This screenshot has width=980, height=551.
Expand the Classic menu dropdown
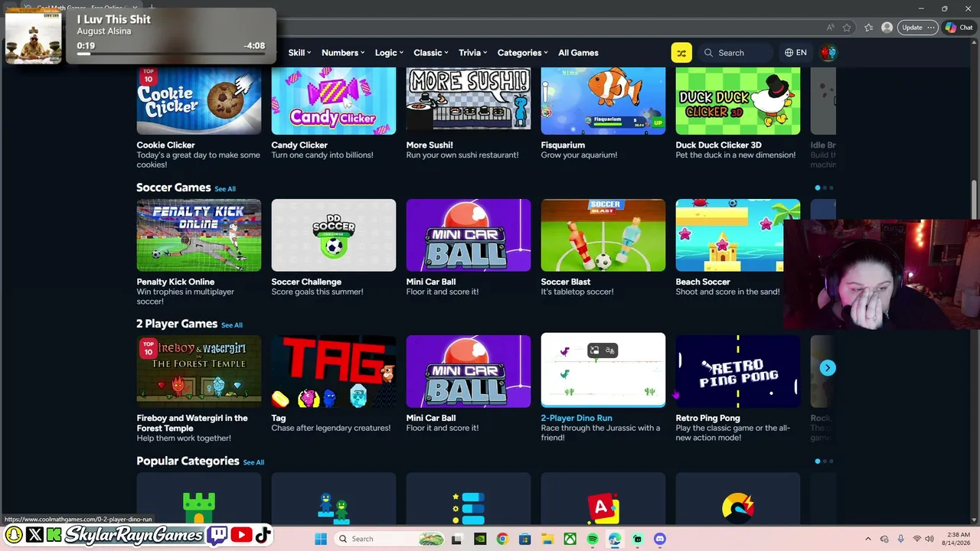(x=431, y=53)
